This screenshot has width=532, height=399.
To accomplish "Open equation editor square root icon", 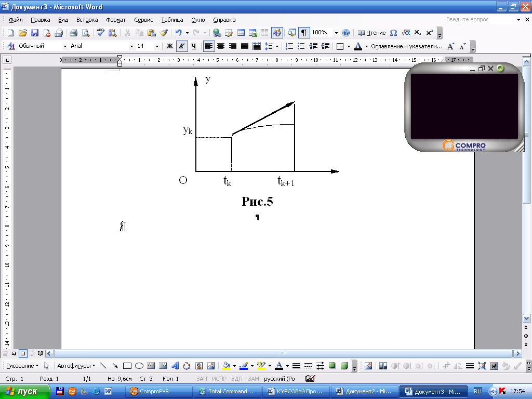I will (405, 33).
